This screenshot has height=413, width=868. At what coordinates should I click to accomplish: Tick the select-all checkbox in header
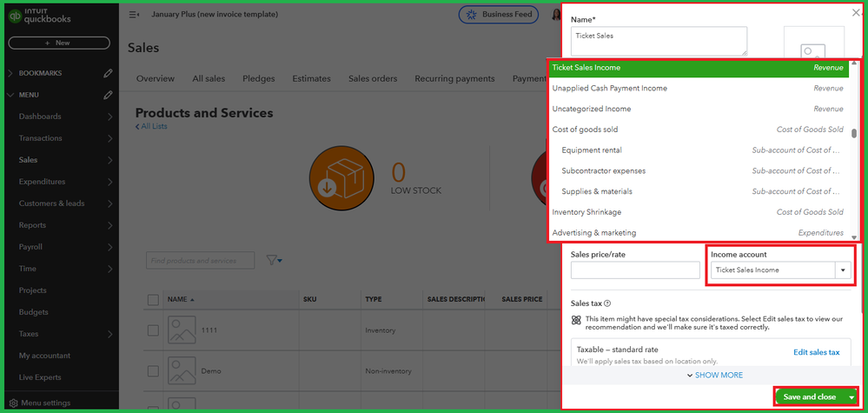[153, 299]
